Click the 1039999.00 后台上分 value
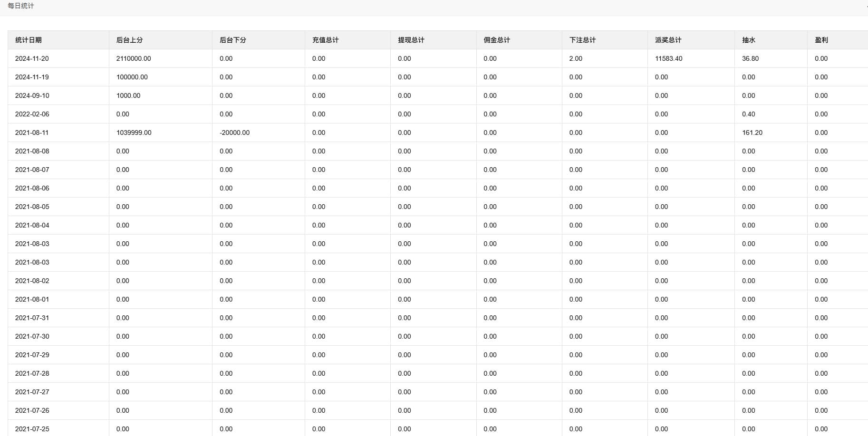 coord(134,133)
